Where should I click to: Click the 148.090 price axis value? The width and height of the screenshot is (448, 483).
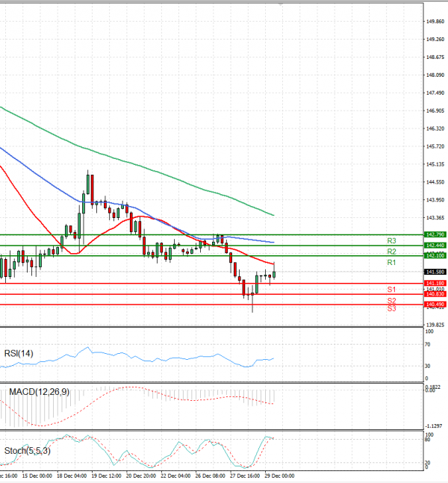[x=435, y=75]
